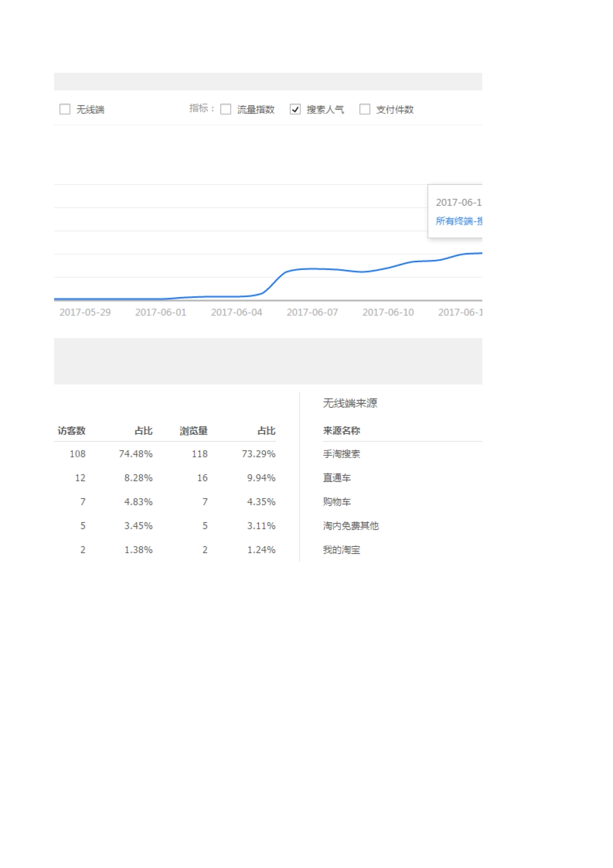This screenshot has height=868, width=613.
Task: Enable the 无线端 checkbox
Action: (65, 109)
